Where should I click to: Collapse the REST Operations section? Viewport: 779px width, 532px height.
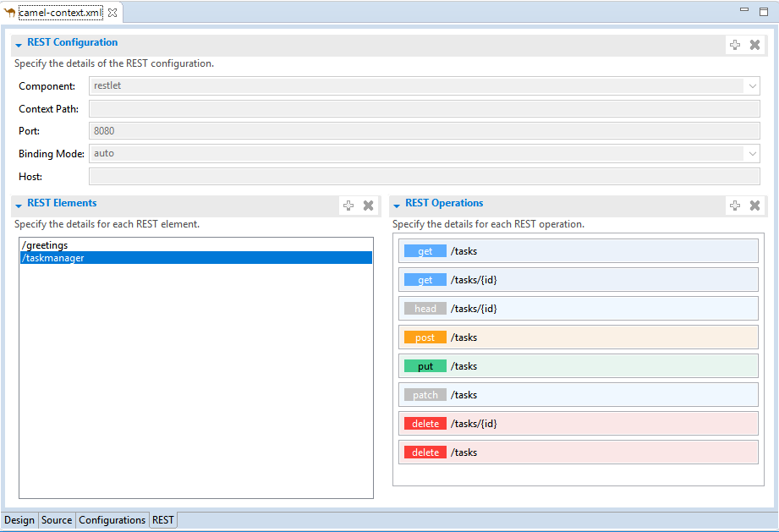[397, 205]
